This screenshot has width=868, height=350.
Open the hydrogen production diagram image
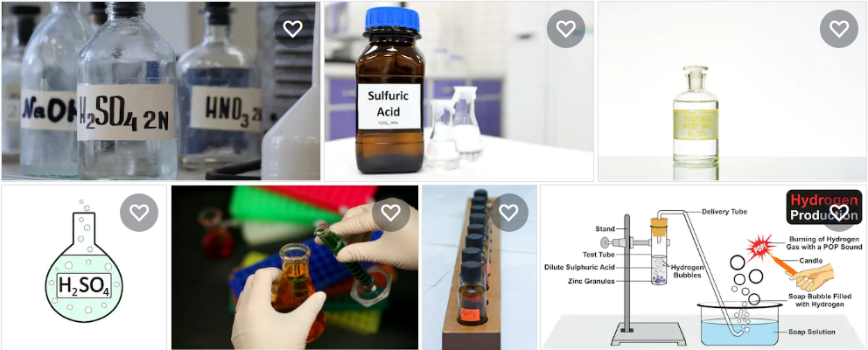click(x=703, y=268)
